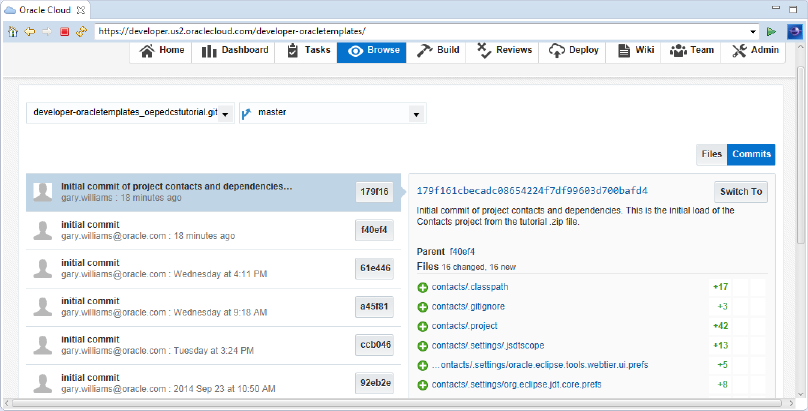This screenshot has height=411, width=808.
Task: Click the red stop loading icon
Action: (x=64, y=31)
